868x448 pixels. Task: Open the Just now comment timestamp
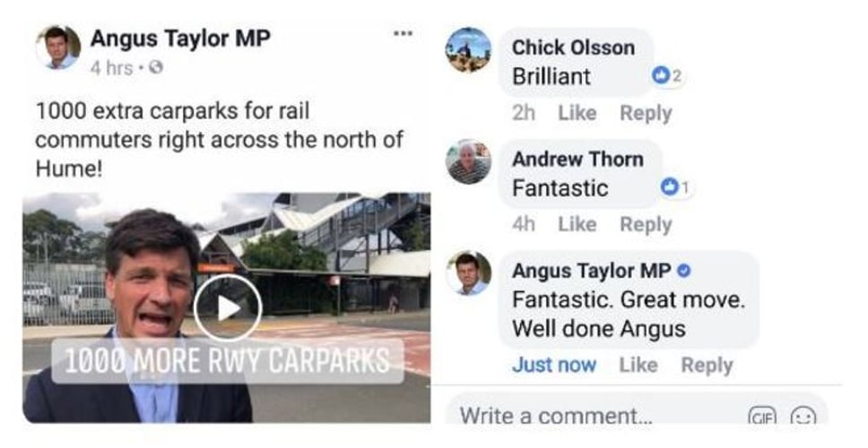(x=554, y=365)
